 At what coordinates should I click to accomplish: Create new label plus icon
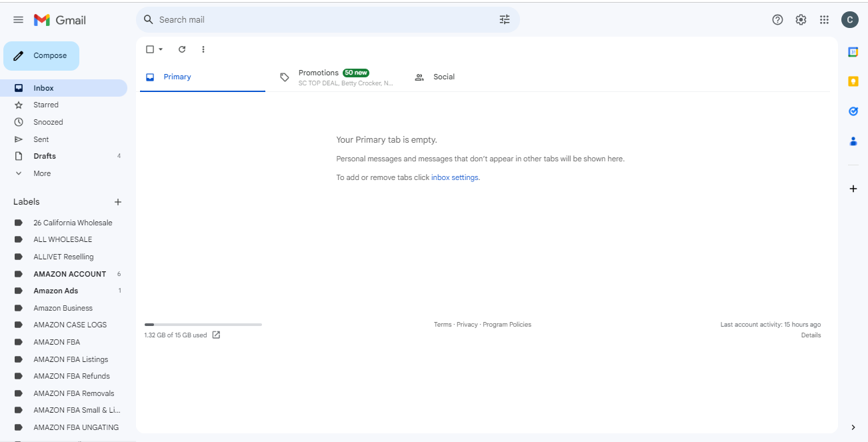118,202
